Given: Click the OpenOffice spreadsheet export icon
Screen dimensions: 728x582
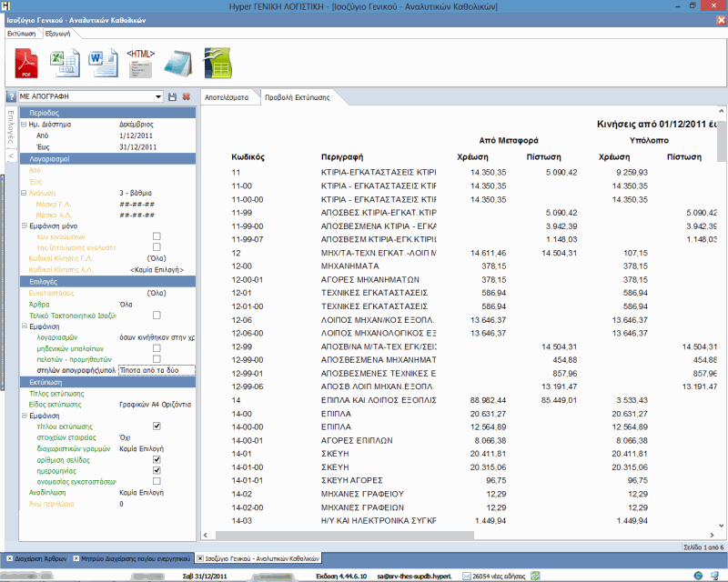Looking at the screenshot, I should 217,64.
